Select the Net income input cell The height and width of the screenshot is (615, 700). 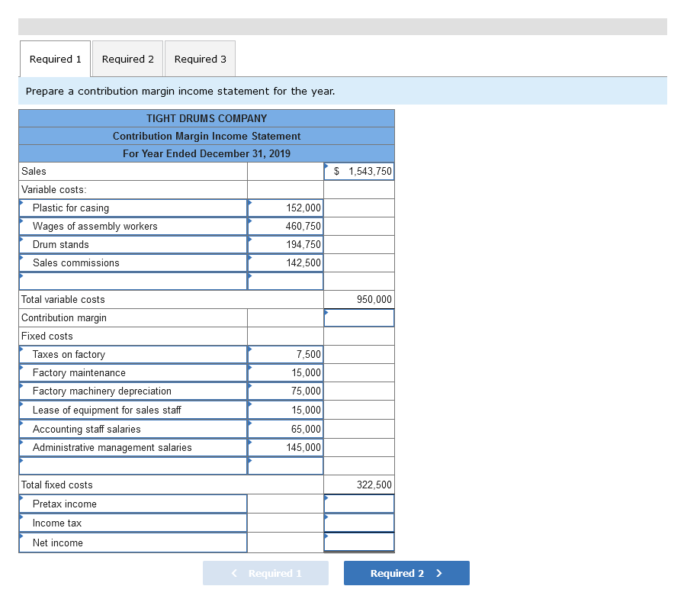click(x=358, y=543)
